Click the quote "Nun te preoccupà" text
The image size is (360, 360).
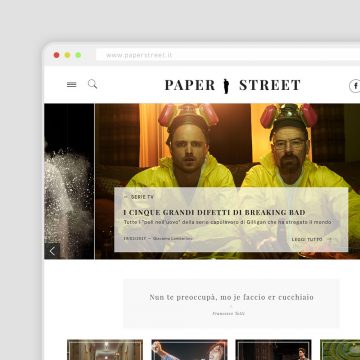click(x=231, y=297)
